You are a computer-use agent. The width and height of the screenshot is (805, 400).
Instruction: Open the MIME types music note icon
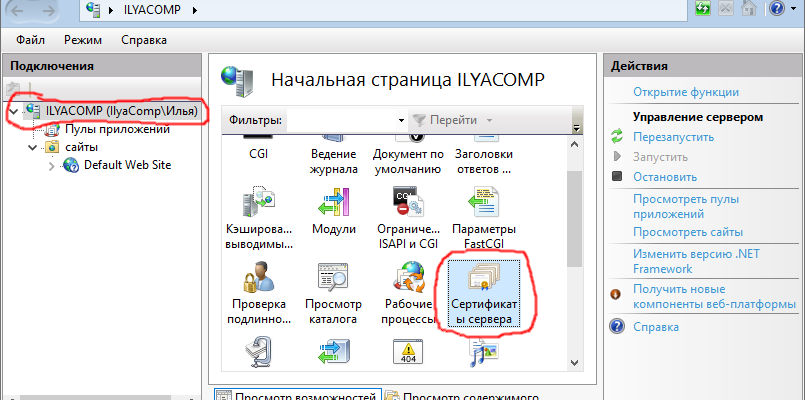[484, 353]
